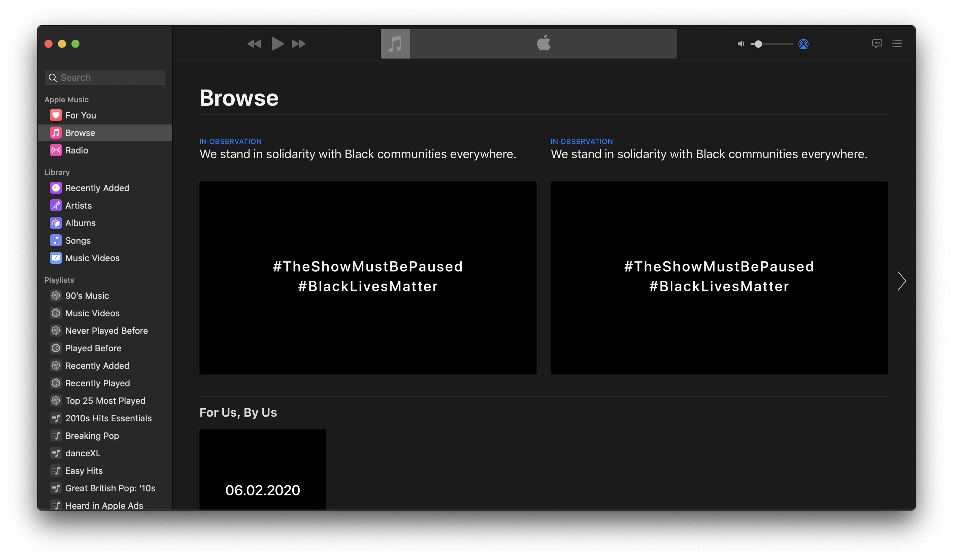The image size is (953, 560).
Task: Show lyrics with speech bubble icon
Action: [877, 44]
